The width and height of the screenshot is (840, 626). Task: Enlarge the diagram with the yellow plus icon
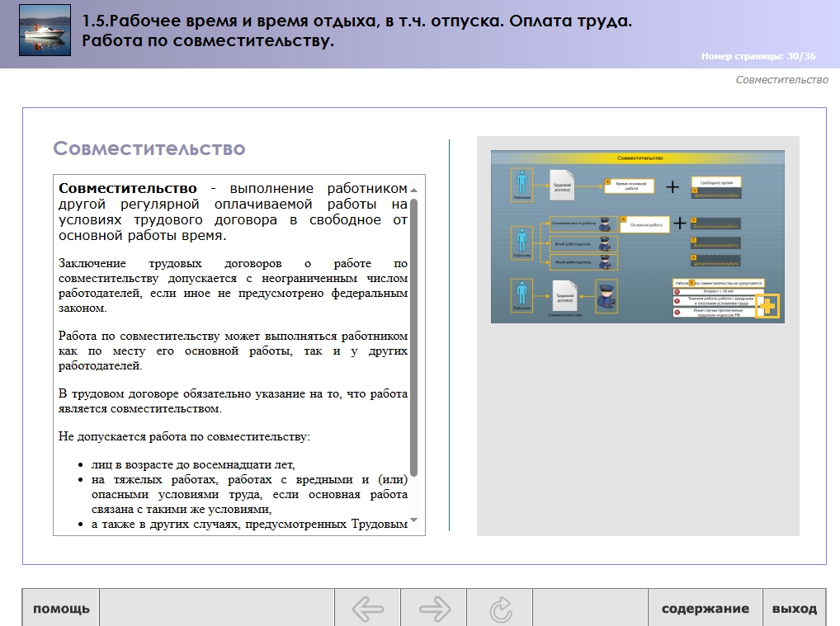point(767,306)
